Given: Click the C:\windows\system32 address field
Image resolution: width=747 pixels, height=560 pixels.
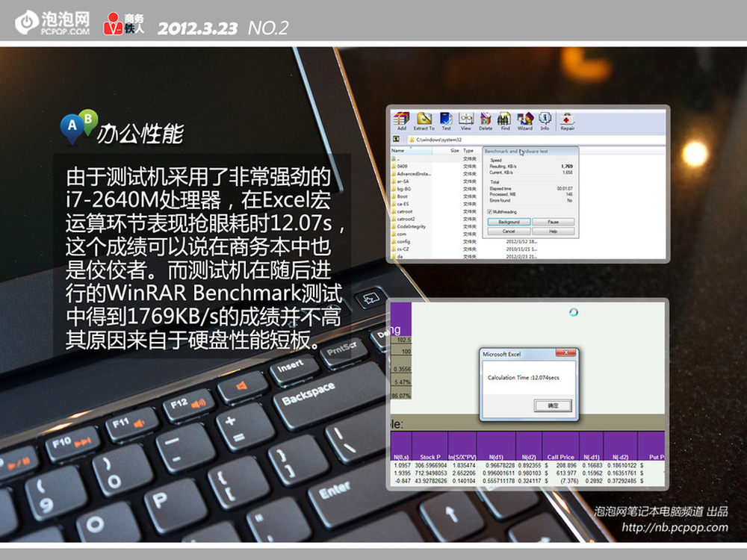Looking at the screenshot, I should point(536,140).
